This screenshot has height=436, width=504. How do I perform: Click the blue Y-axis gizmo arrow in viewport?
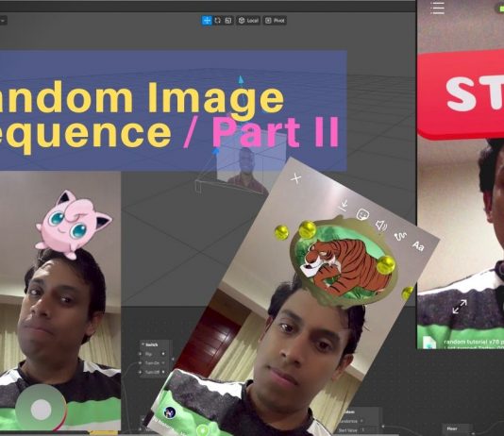(241, 80)
